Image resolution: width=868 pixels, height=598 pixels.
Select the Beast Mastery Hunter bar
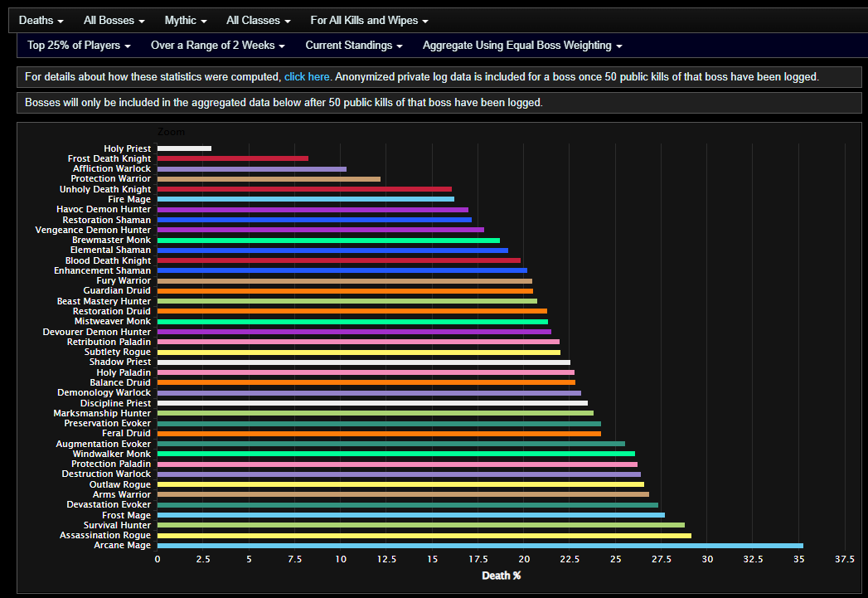[347, 301]
